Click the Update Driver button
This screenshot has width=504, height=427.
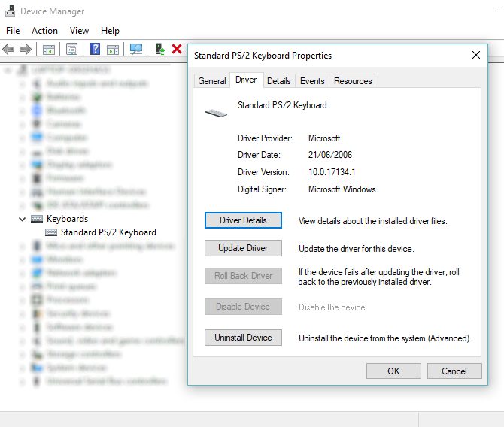pos(243,248)
